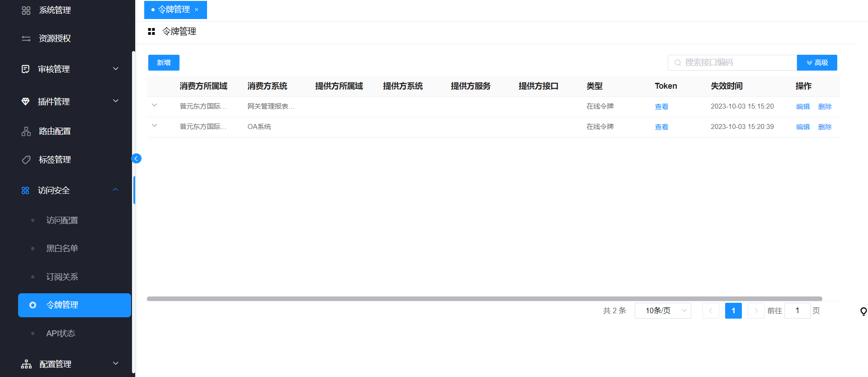Delete the OA系统 token row
The height and width of the screenshot is (377, 868).
(x=825, y=127)
